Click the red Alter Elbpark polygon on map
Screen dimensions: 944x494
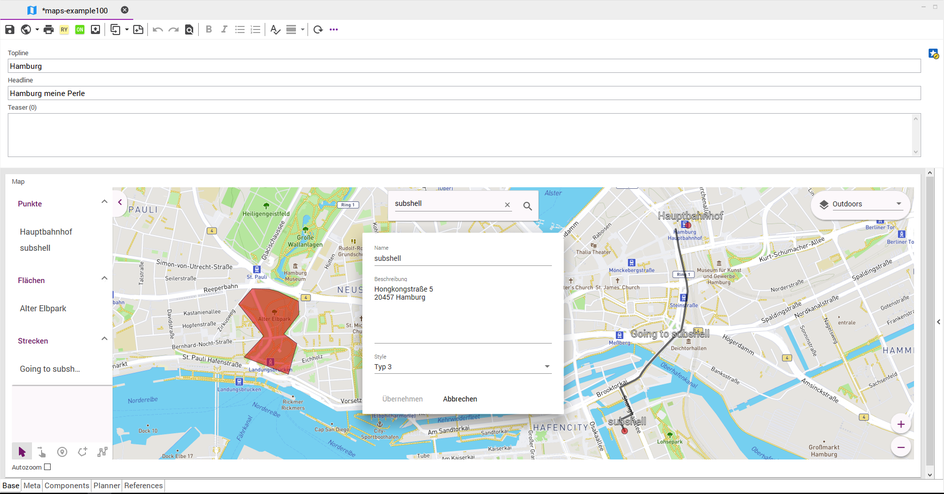tap(269, 330)
